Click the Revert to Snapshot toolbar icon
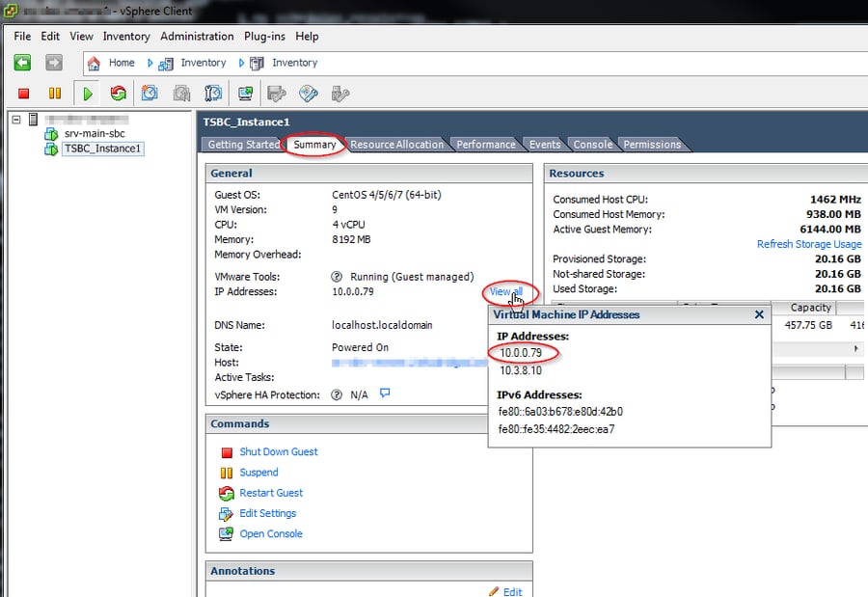Viewport: 868px width, 597px height. pos(181,93)
